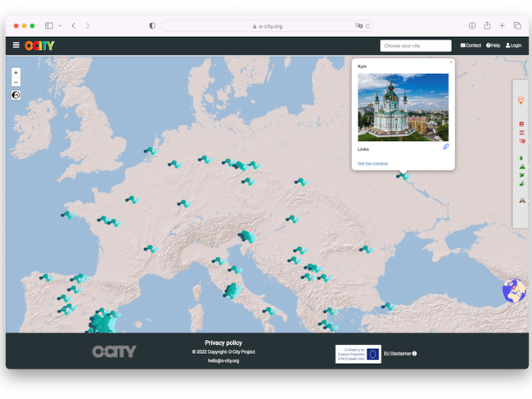Viewport: 532px width, 399px height.
Task: Click the O-City logo in the header
Action: [39, 46]
